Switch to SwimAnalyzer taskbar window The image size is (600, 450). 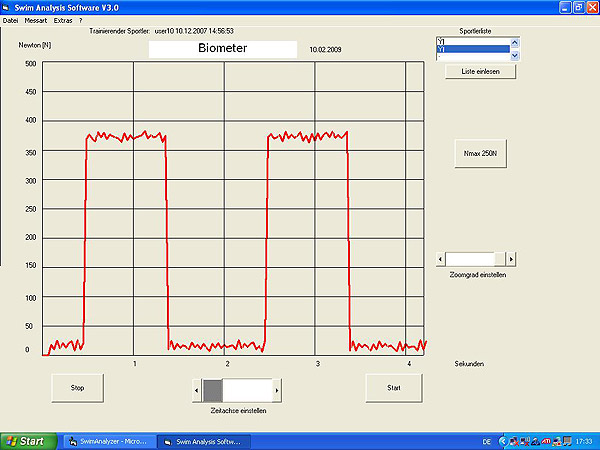click(105, 440)
